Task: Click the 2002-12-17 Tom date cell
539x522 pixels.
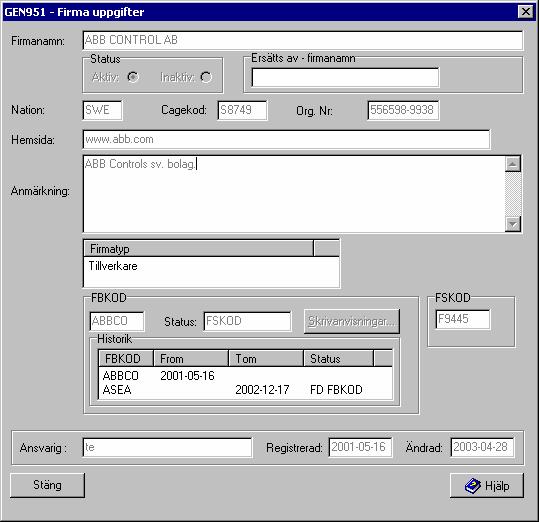Action: [x=262, y=390]
